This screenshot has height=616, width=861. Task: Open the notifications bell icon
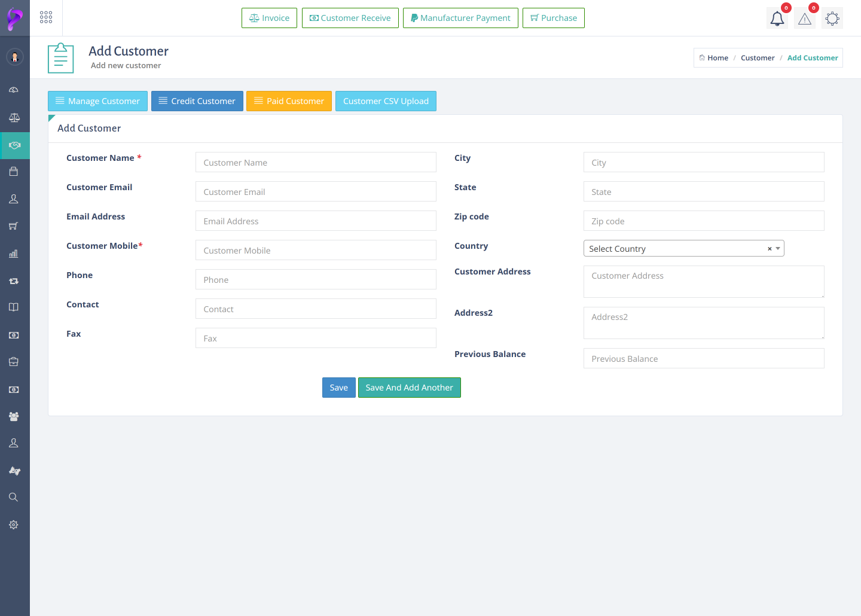(777, 19)
